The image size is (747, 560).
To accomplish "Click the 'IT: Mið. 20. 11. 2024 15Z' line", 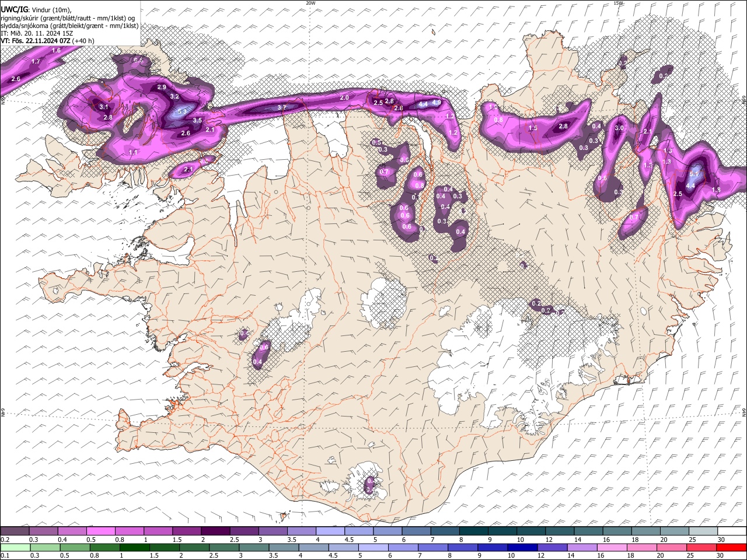I will point(36,33).
